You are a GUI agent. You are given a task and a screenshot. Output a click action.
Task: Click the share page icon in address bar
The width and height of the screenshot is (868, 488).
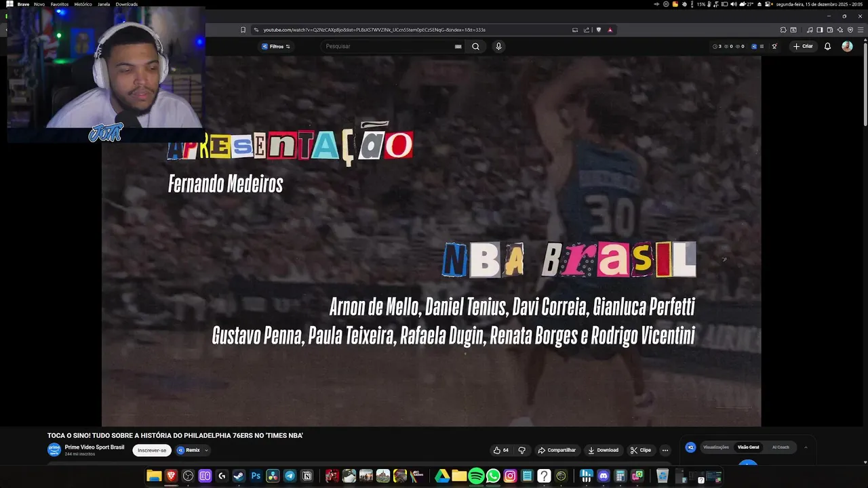click(x=587, y=30)
